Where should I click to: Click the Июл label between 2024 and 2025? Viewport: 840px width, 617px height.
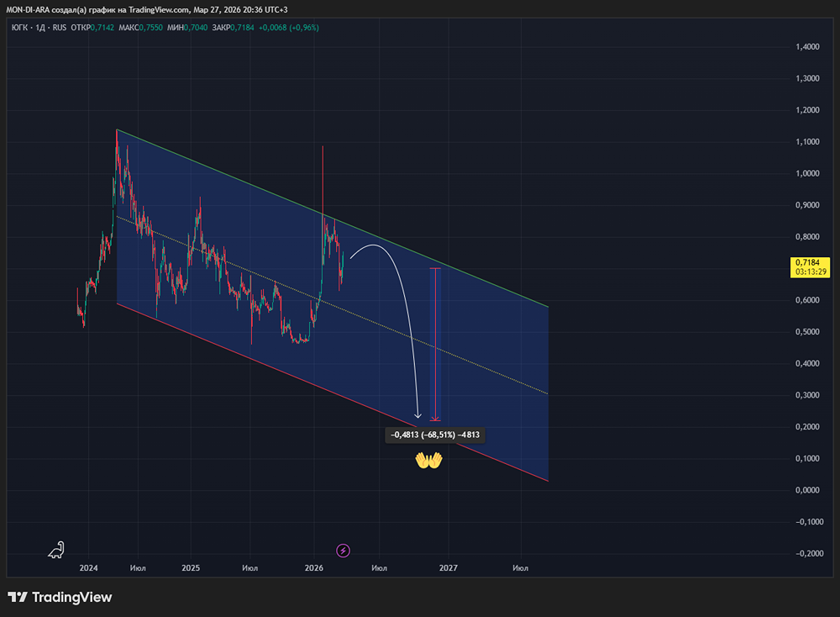(138, 567)
